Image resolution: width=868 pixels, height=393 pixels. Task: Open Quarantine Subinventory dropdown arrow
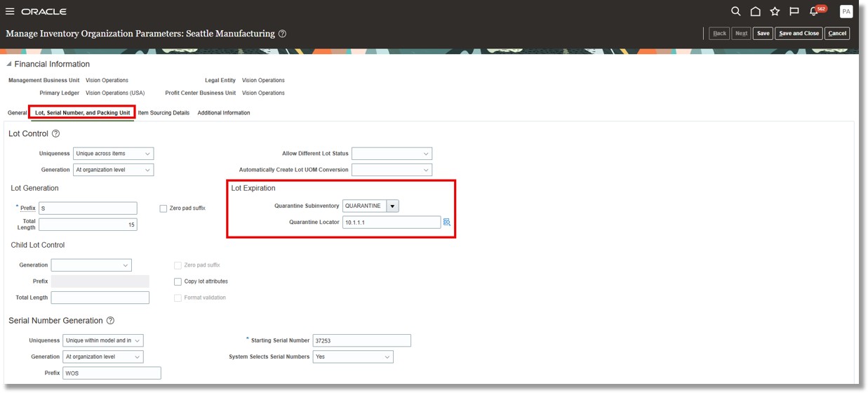tap(392, 206)
